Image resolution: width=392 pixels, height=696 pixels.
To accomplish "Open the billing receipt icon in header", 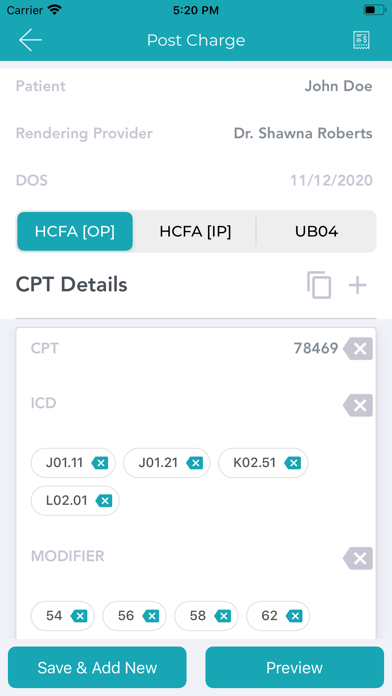I will [361, 40].
